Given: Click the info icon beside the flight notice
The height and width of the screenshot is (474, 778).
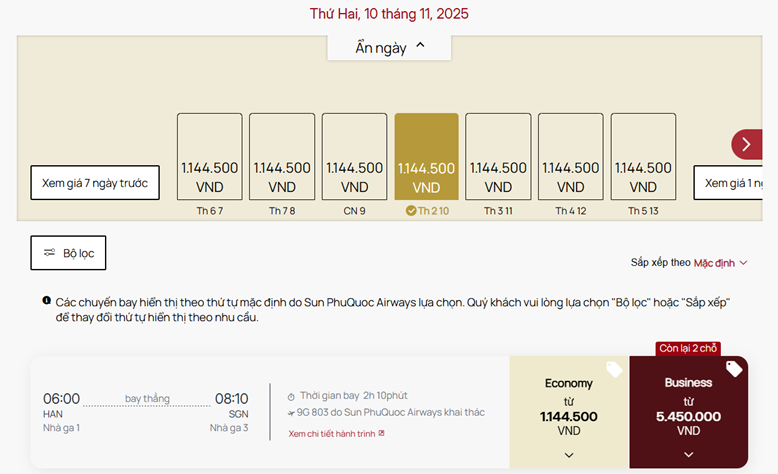Looking at the screenshot, I should 46,300.
